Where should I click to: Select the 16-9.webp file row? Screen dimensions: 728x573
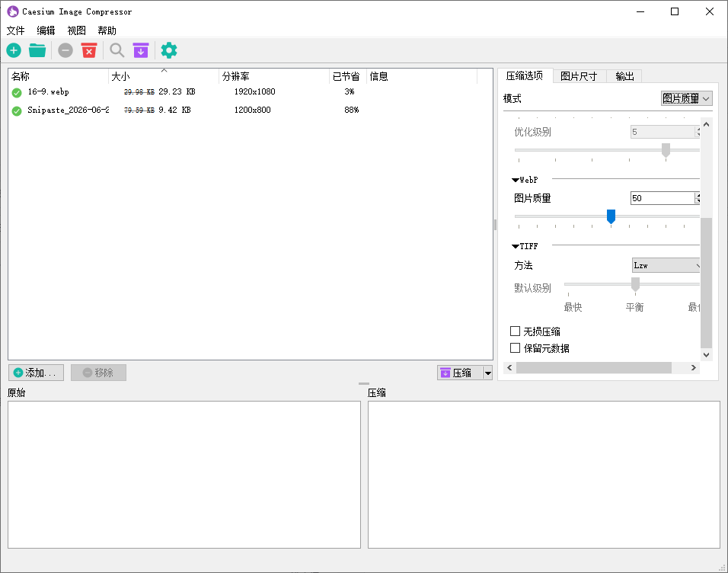pos(251,92)
